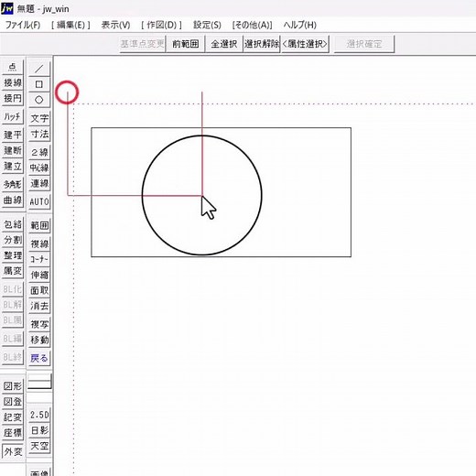Activate the 複写 copy tool
The width and height of the screenshot is (476, 476).
(39, 324)
